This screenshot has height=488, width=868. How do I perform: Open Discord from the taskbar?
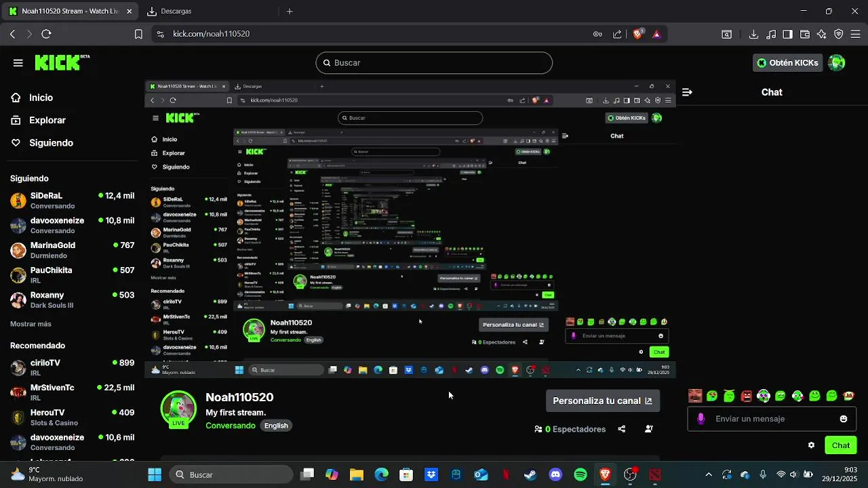[x=555, y=474]
